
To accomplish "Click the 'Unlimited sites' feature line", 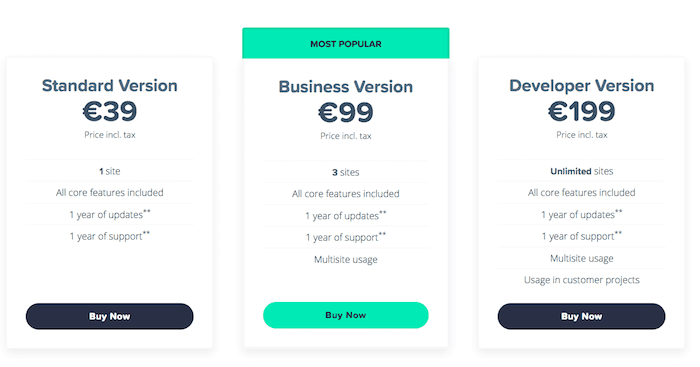I will (x=581, y=171).
